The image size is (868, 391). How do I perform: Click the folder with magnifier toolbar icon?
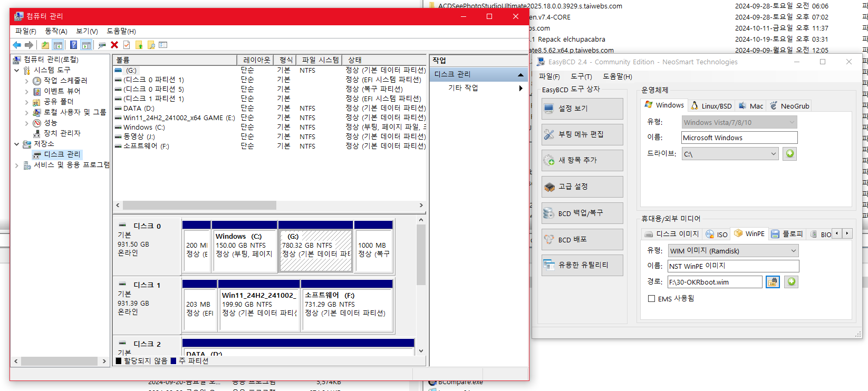tap(151, 45)
